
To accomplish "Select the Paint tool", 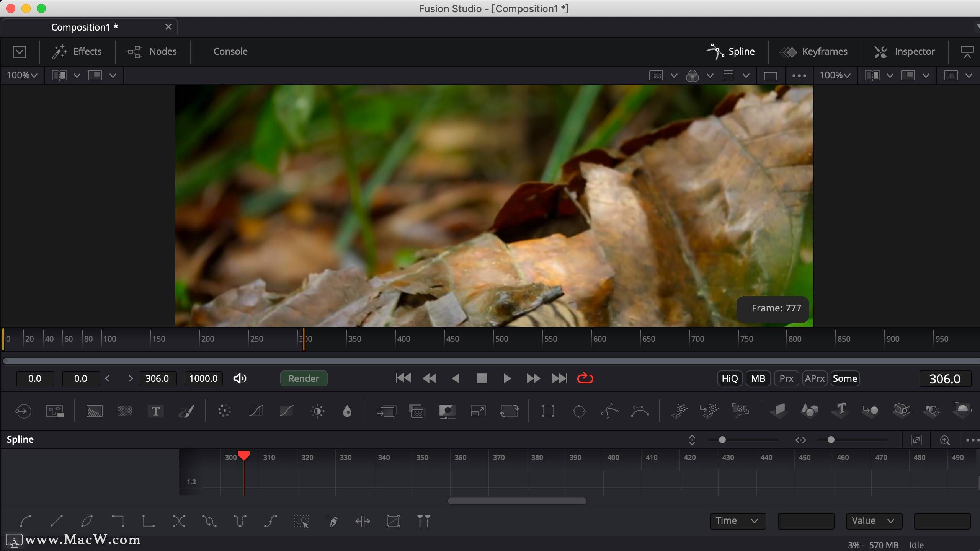I will click(x=186, y=411).
